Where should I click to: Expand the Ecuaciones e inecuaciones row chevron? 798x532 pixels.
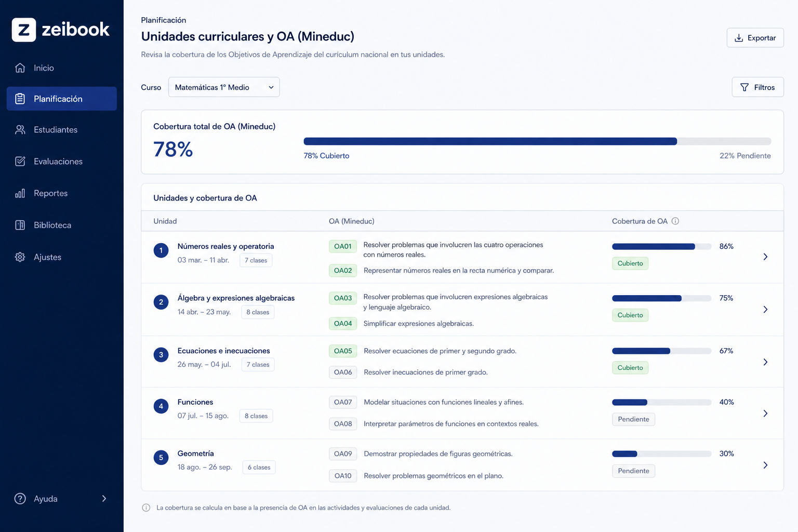click(765, 362)
